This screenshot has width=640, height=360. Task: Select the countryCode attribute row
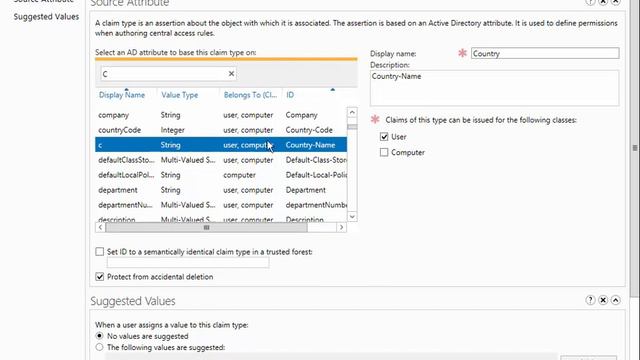tap(221, 130)
